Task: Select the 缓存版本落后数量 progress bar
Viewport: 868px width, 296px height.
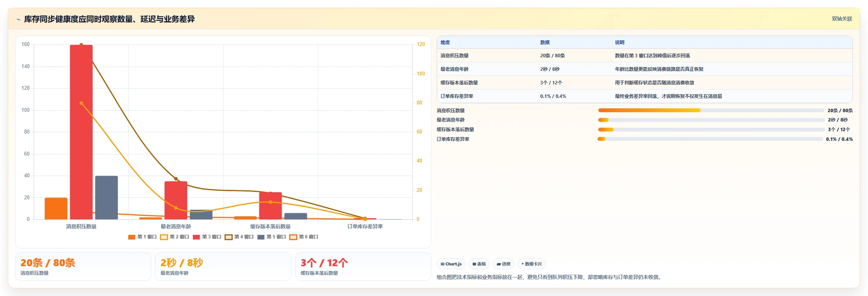Action: 711,130
